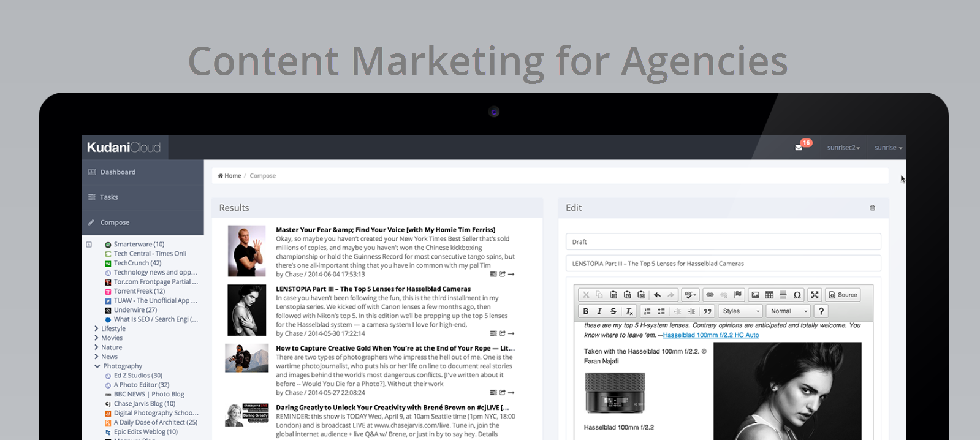Delete the edit draft with trash icon
980x440 pixels.
pos(872,208)
